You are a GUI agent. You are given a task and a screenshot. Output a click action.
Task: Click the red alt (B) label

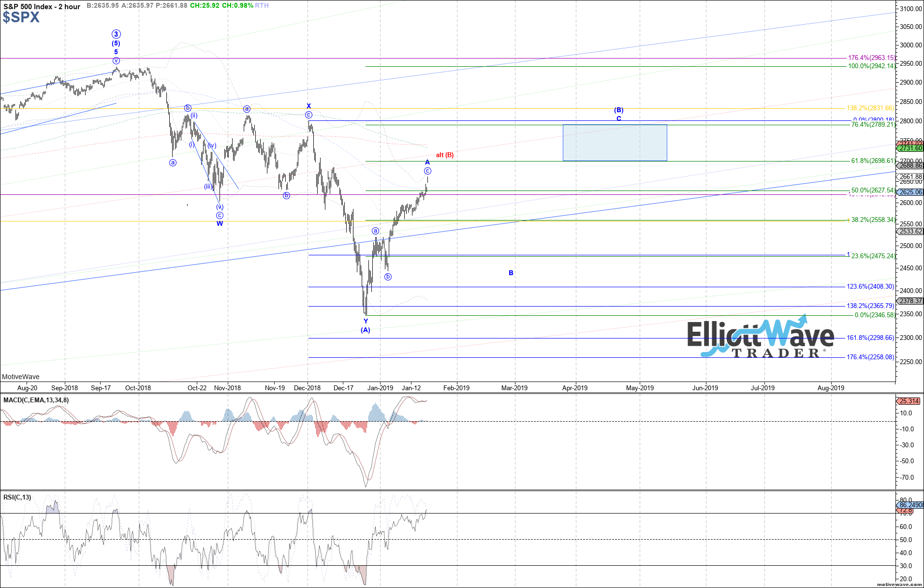[445, 155]
